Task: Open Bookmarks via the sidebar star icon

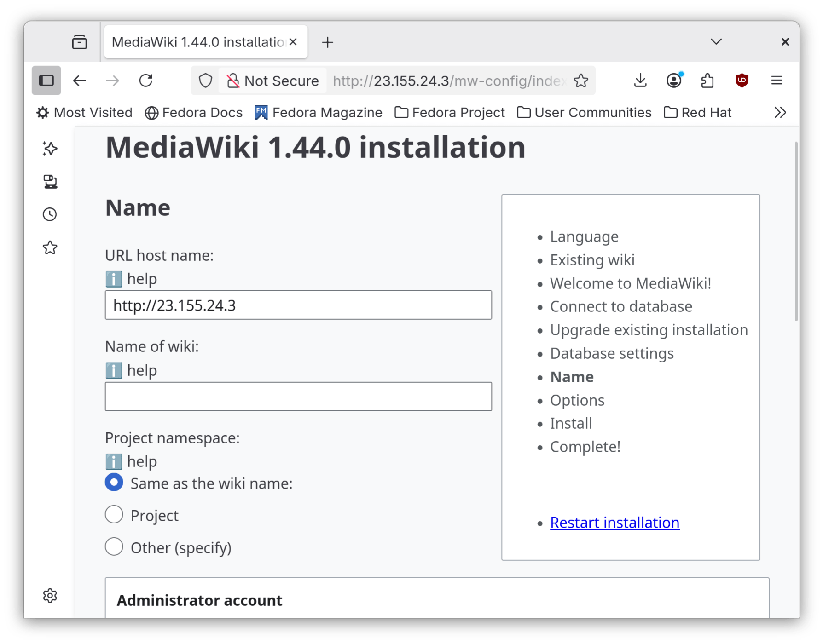Action: (49, 248)
